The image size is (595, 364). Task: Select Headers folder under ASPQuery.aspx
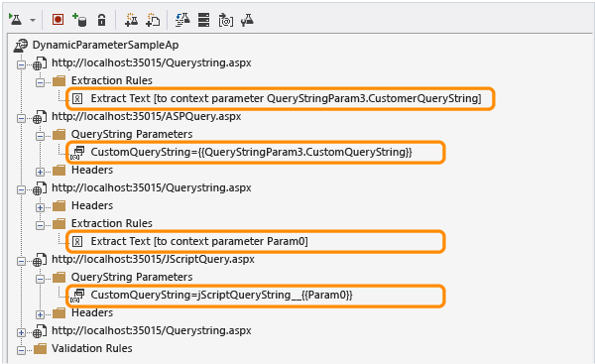[92, 170]
